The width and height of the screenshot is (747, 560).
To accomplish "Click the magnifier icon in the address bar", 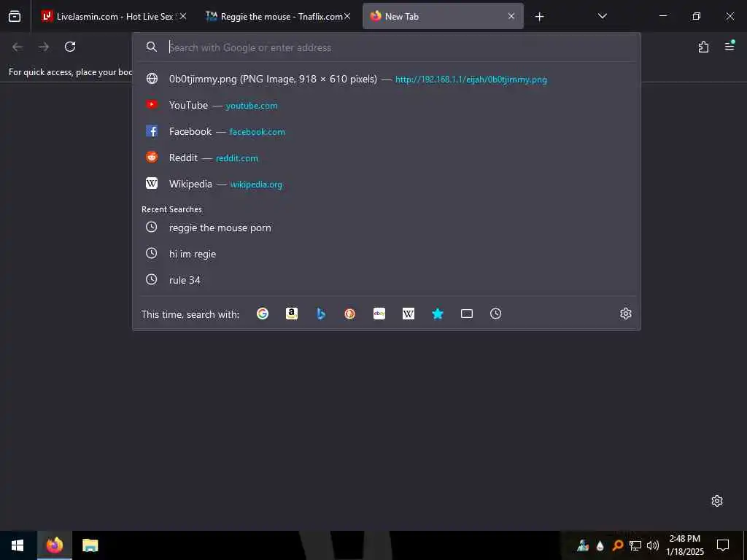I will click(152, 47).
